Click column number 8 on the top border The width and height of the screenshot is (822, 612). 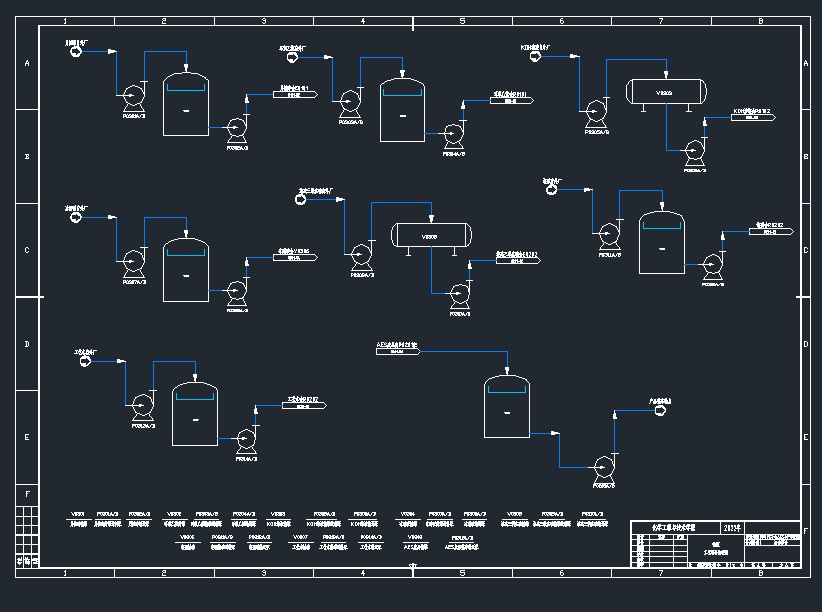pyautogui.click(x=761, y=22)
